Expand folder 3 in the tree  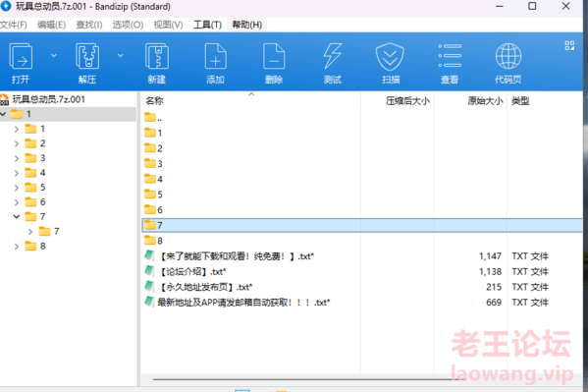17,158
